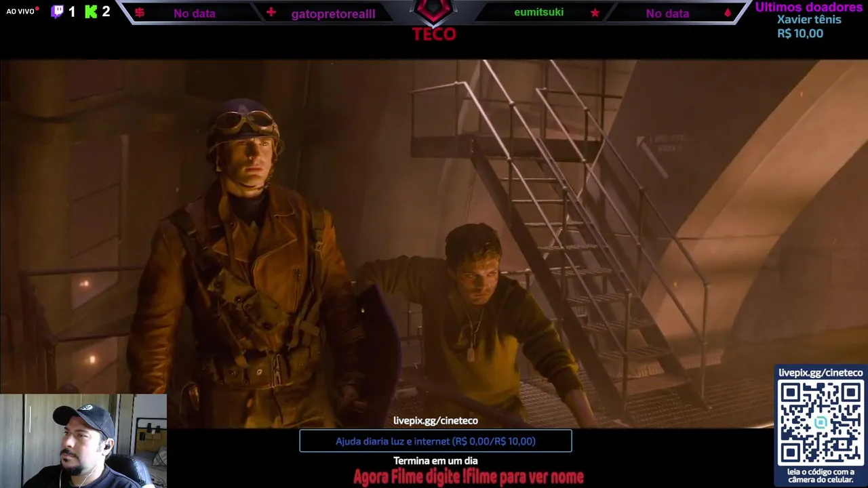Click the green Kick logo icon
This screenshot has height=488, width=868.
(x=91, y=12)
